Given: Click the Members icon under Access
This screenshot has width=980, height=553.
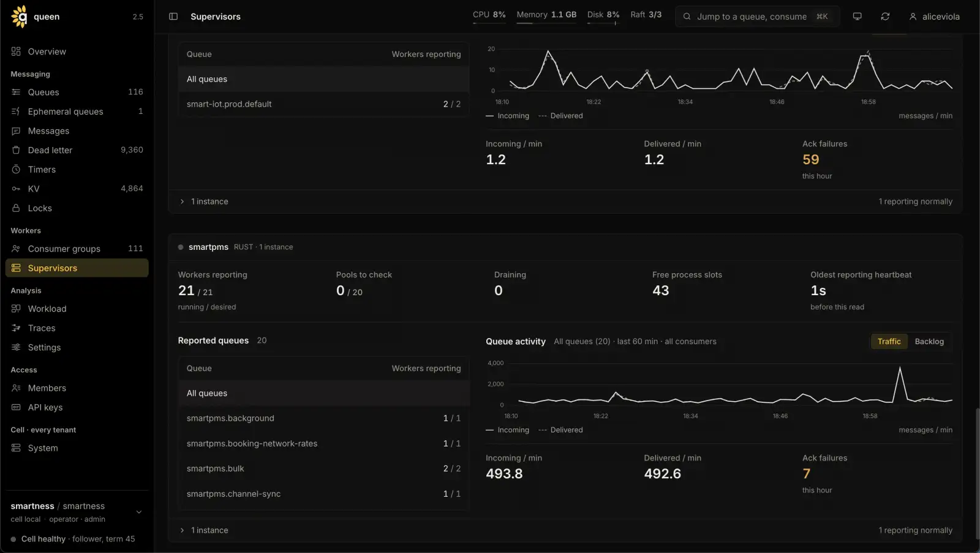Looking at the screenshot, I should pyautogui.click(x=16, y=388).
